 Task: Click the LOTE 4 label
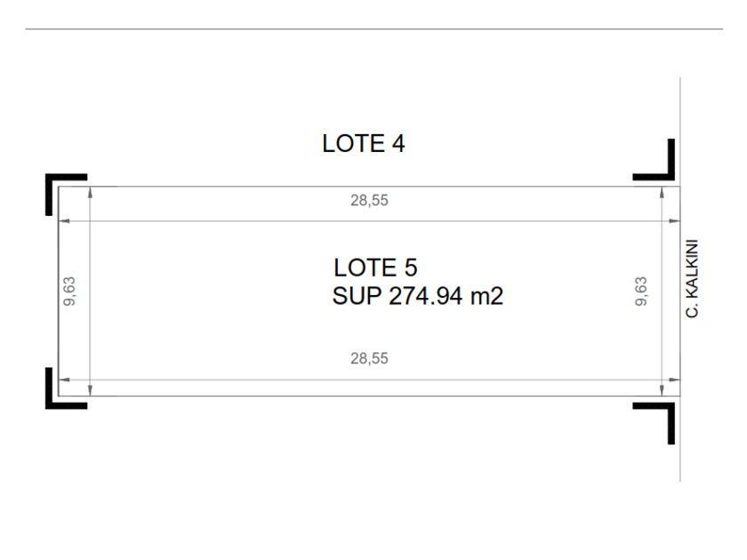(363, 143)
